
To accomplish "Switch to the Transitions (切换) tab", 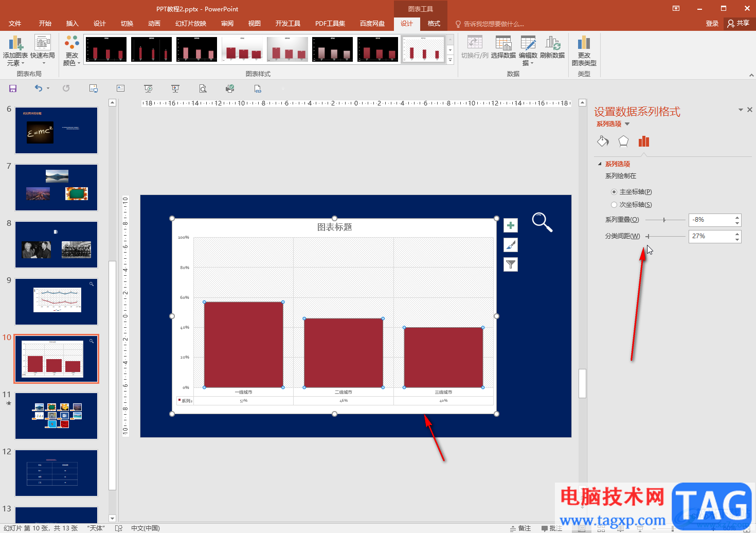I will 127,24.
